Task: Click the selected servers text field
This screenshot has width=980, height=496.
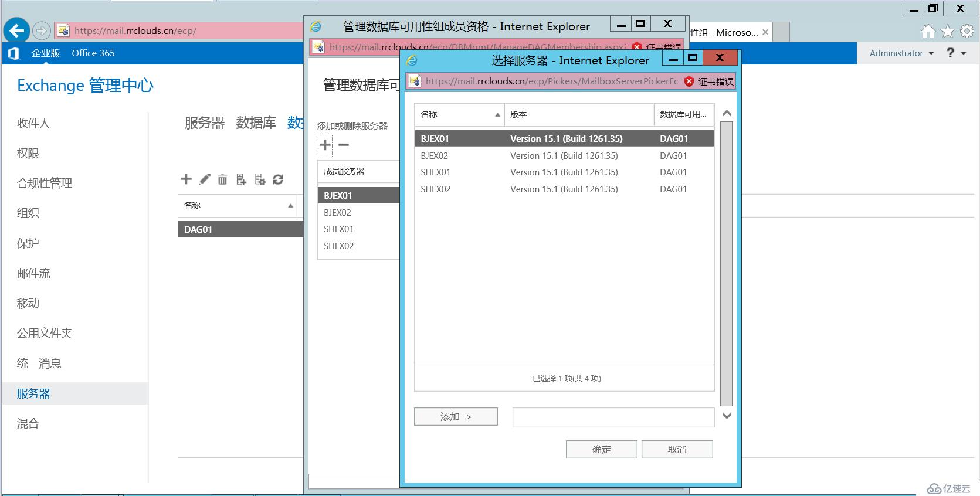Action: click(613, 417)
